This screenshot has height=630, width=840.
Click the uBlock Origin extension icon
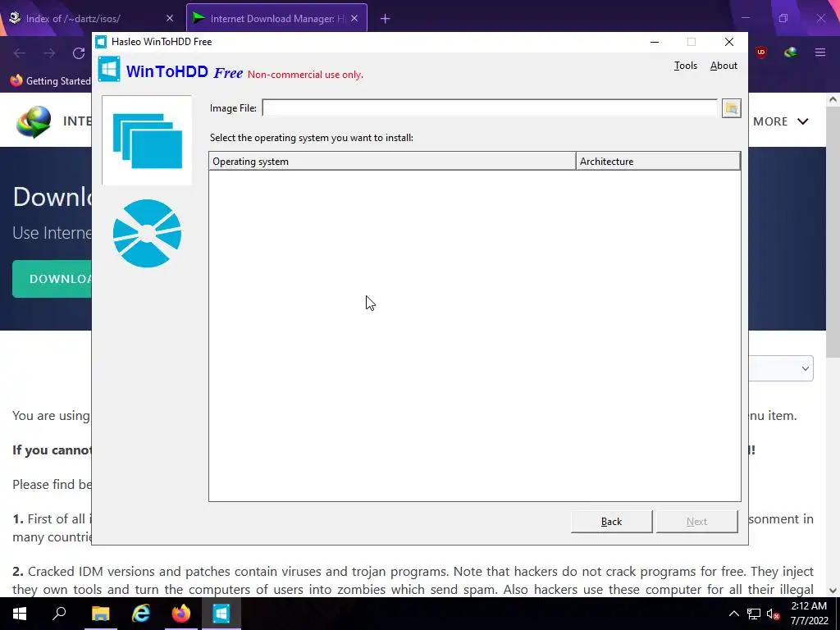(760, 52)
